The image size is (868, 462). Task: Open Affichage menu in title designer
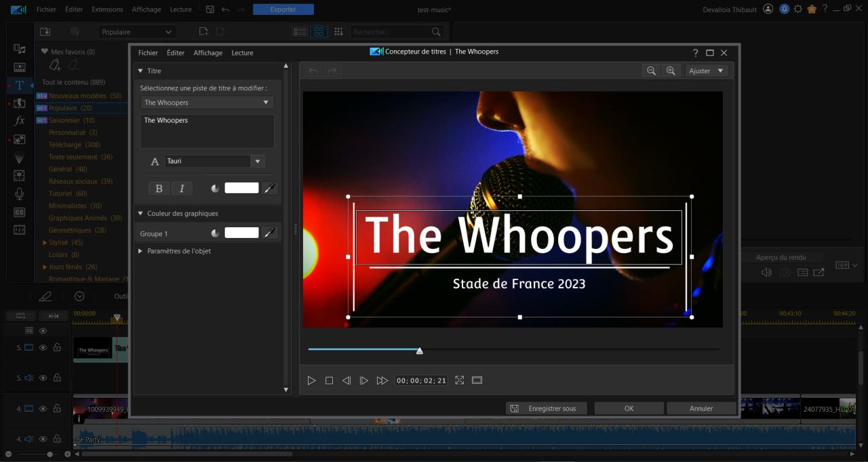208,53
